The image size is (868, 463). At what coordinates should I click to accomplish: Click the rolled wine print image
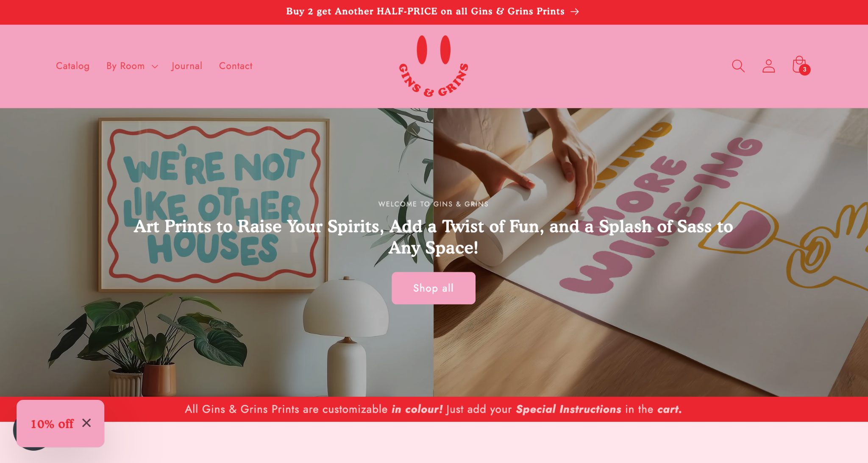(651, 252)
